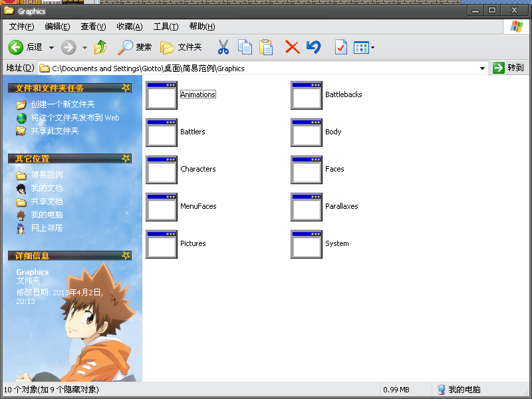The width and height of the screenshot is (532, 399).
Task: Select the Body folder icon
Action: pyautogui.click(x=307, y=132)
